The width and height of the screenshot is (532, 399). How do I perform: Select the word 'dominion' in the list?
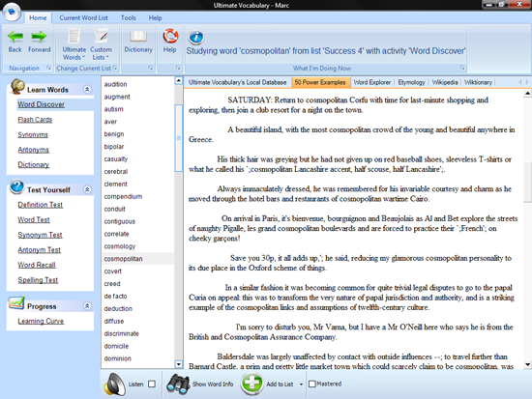pos(117,358)
